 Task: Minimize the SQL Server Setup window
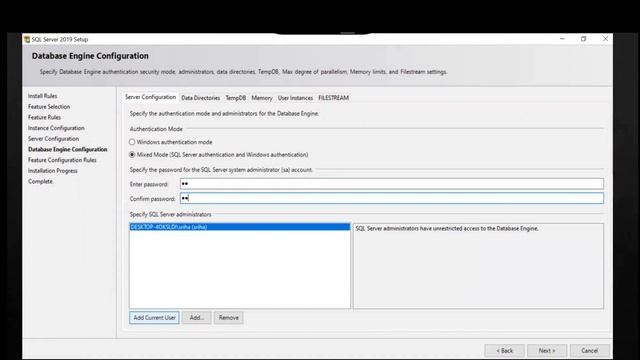(562, 39)
